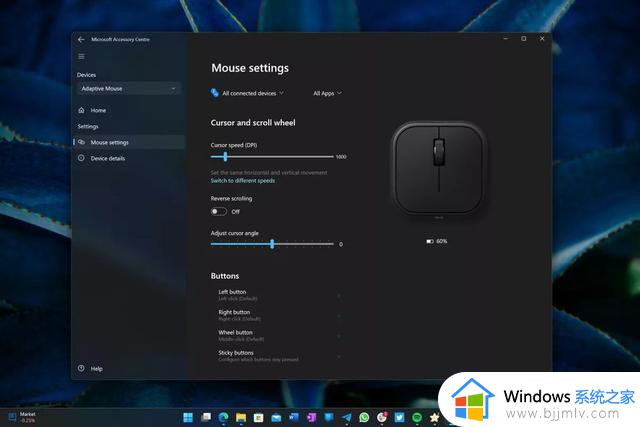This screenshot has width=640, height=427.
Task: Open File Explorer from taskbar
Action: pos(241,417)
